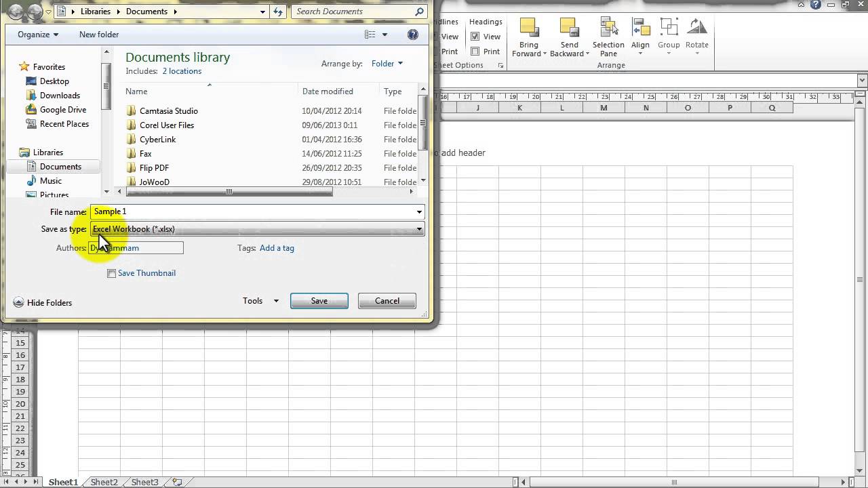Click the Save button
868x488 pixels.
click(x=319, y=301)
